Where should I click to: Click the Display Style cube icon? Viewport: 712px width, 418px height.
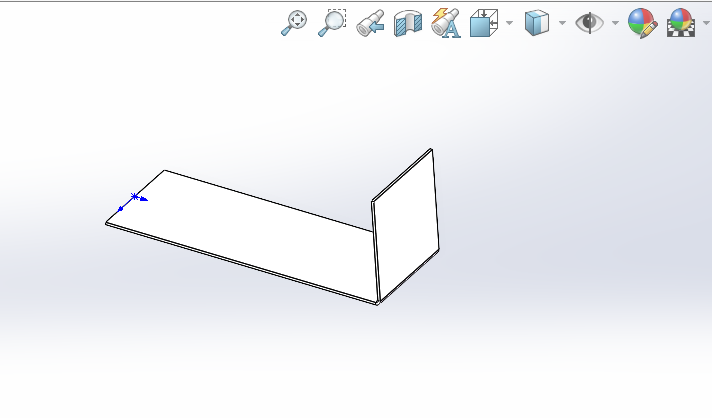(537, 23)
